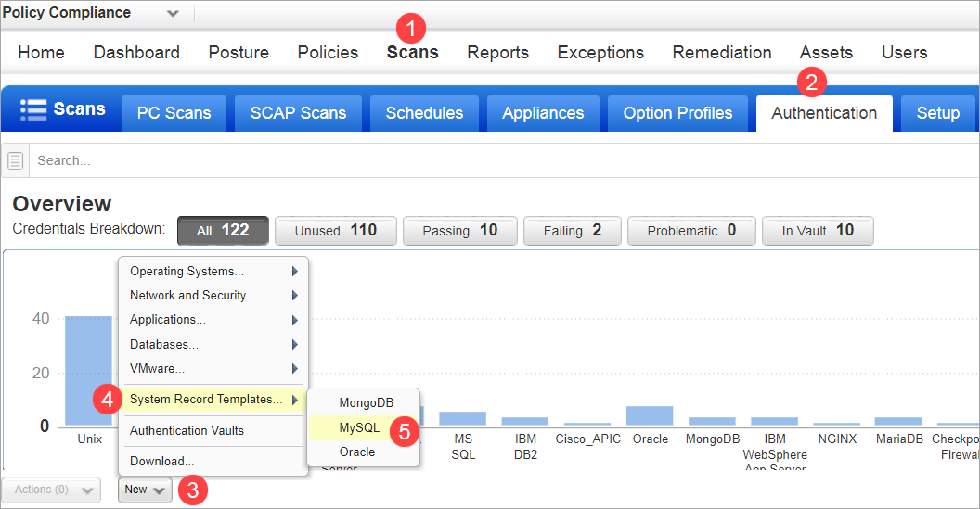Pick Oracle from the submenu
Viewport: 980px width, 509px height.
point(364,452)
